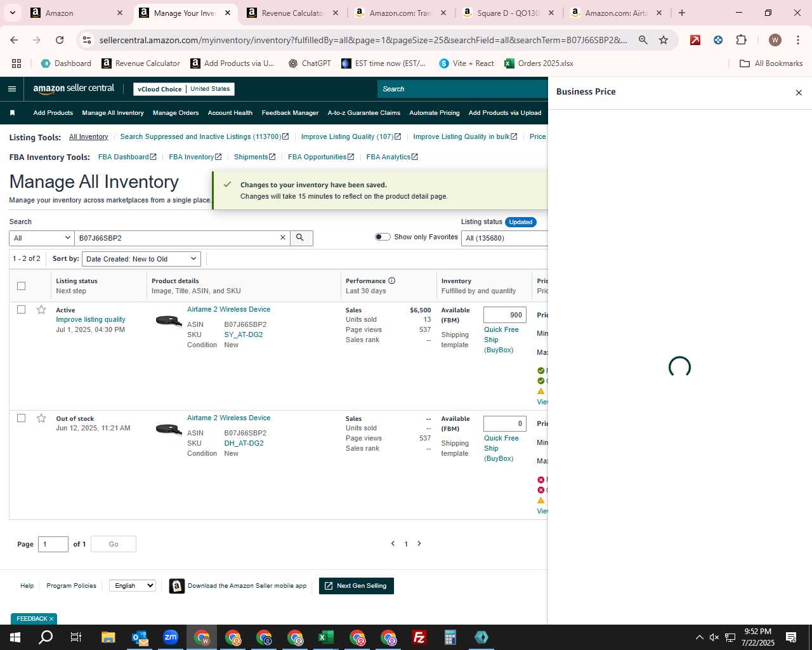This screenshot has width=812, height=650.
Task: Dismiss the FEEDBACK tab
Action: tap(51, 619)
